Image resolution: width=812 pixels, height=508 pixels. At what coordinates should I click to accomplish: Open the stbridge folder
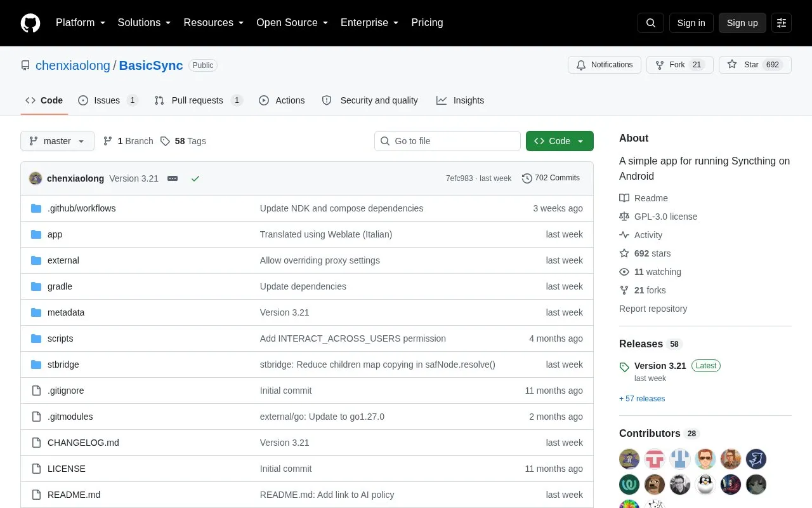(x=63, y=364)
